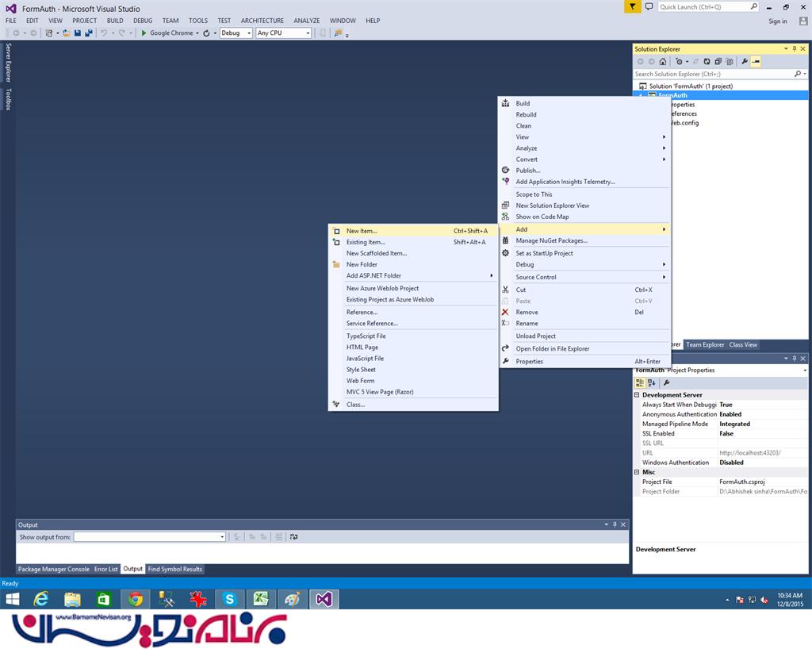
Task: Choose Web Form in the Add submenu
Action: (x=413, y=381)
